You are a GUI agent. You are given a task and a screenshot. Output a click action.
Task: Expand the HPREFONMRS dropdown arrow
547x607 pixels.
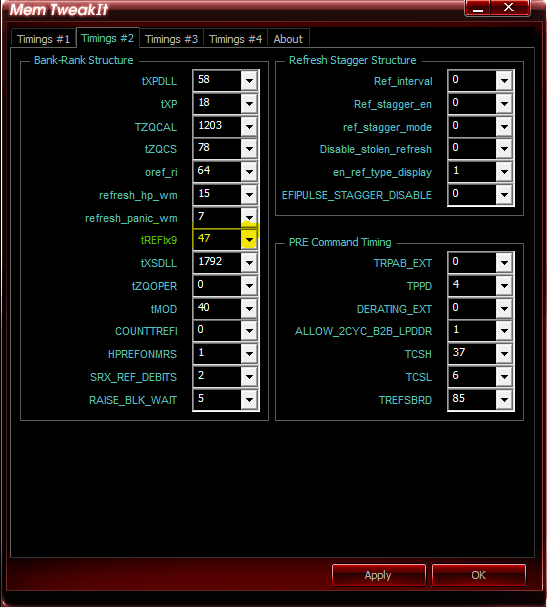[249, 353]
